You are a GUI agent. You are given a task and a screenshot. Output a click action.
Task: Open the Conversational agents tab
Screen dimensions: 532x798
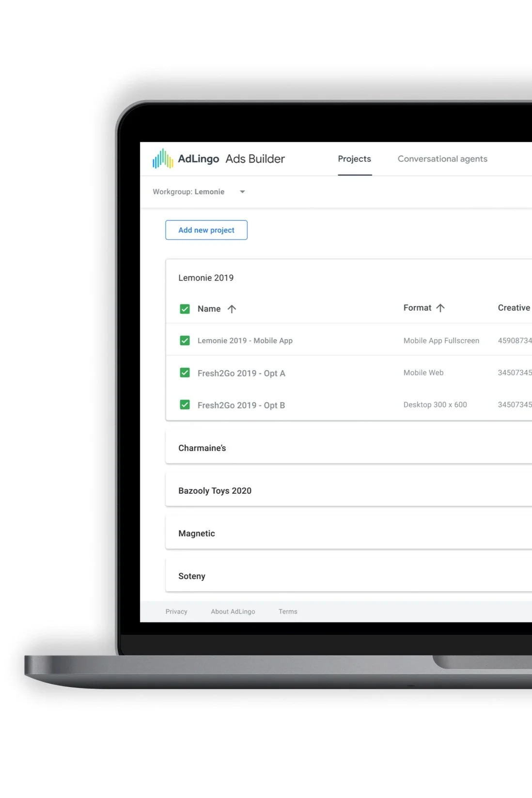442,159
